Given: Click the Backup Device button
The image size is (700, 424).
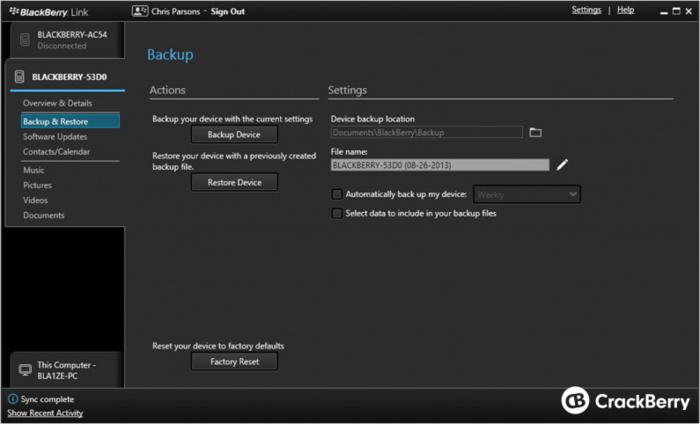Looking at the screenshot, I should pyautogui.click(x=234, y=134).
